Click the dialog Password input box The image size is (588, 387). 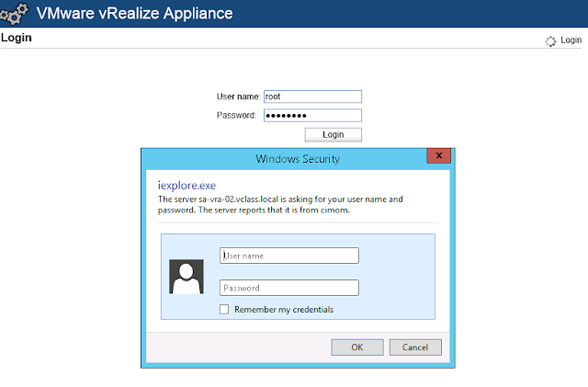pos(289,288)
